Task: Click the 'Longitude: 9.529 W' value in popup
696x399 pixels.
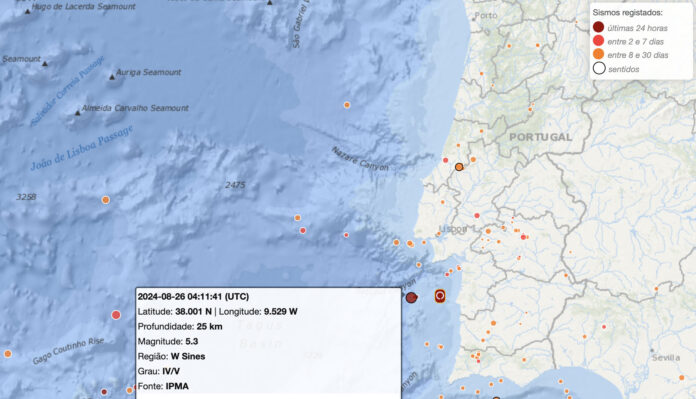Action: pos(258,312)
